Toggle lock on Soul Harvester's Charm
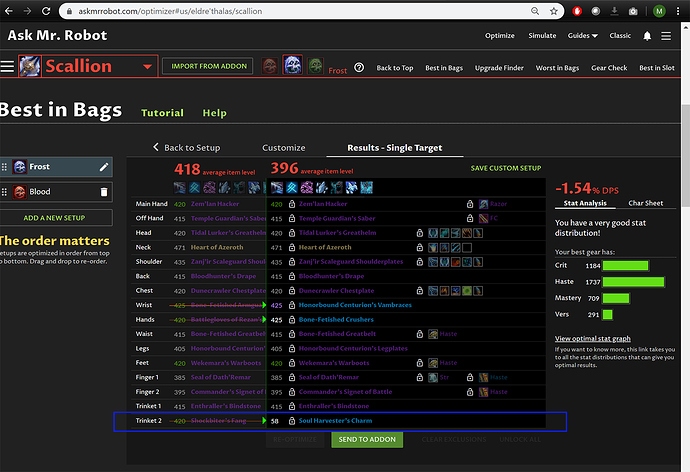 pyautogui.click(x=292, y=421)
